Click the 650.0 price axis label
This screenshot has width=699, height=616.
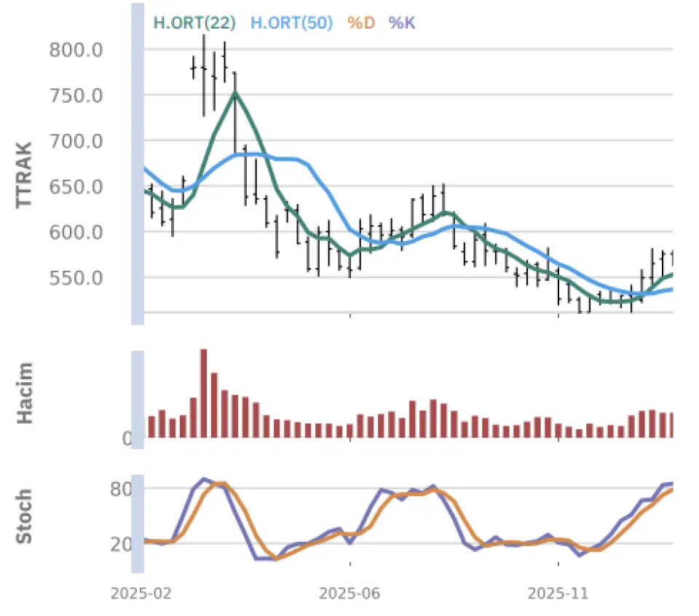tap(76, 187)
